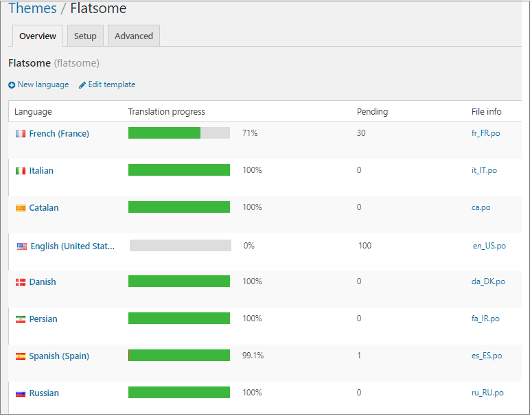Viewport: 532px width, 416px height.
Task: Click the Persian (Iran) flag icon
Action: (x=21, y=319)
